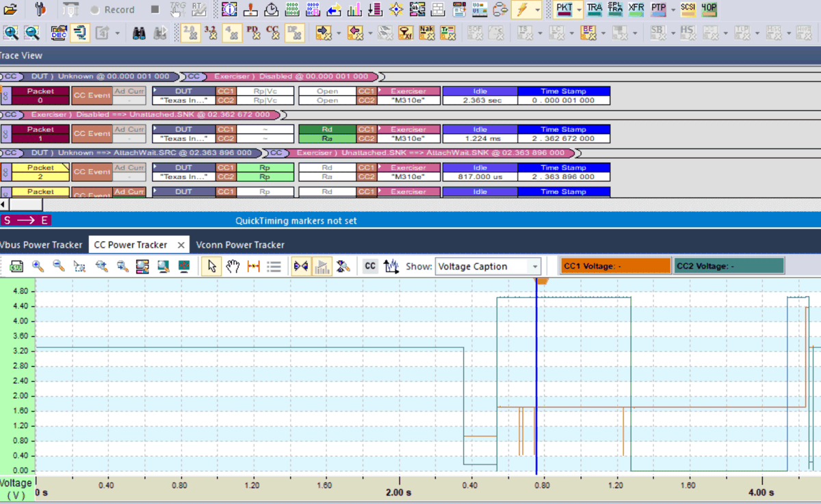Click the PKT packet view icon
Image resolution: width=821 pixels, height=504 pixels.
[565, 10]
